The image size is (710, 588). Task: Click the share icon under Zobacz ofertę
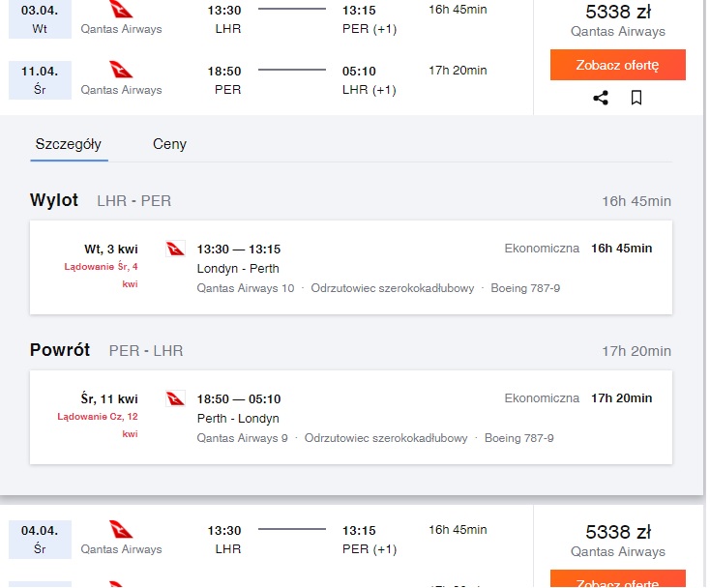pyautogui.click(x=601, y=98)
